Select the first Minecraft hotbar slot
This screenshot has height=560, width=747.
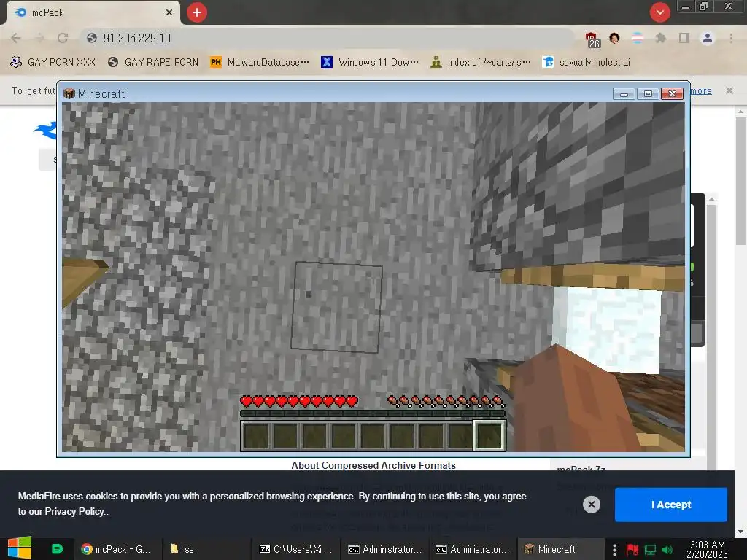tap(256, 435)
